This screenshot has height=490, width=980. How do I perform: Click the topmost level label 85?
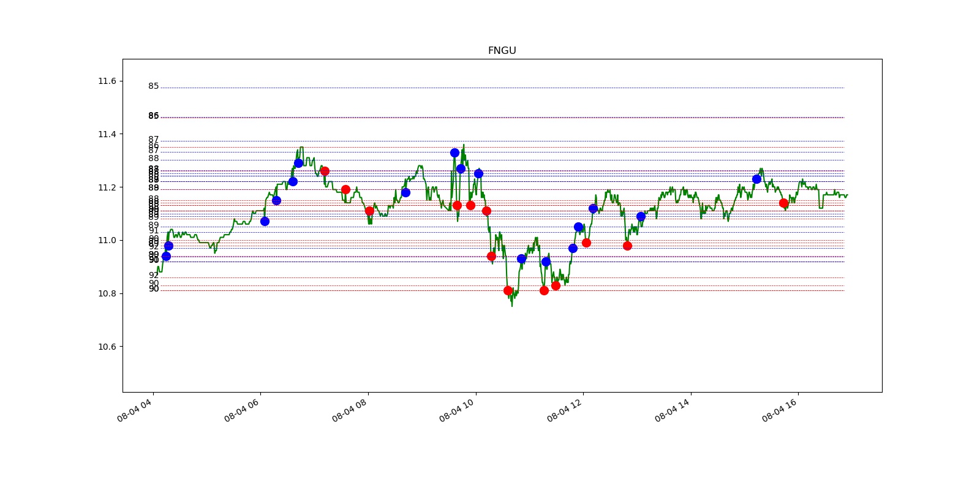(x=153, y=86)
